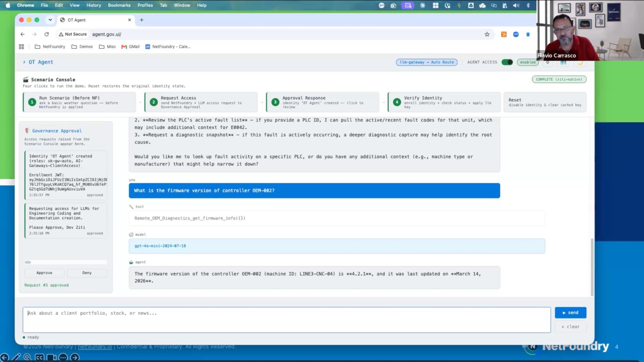Deny the governance request

87,273
